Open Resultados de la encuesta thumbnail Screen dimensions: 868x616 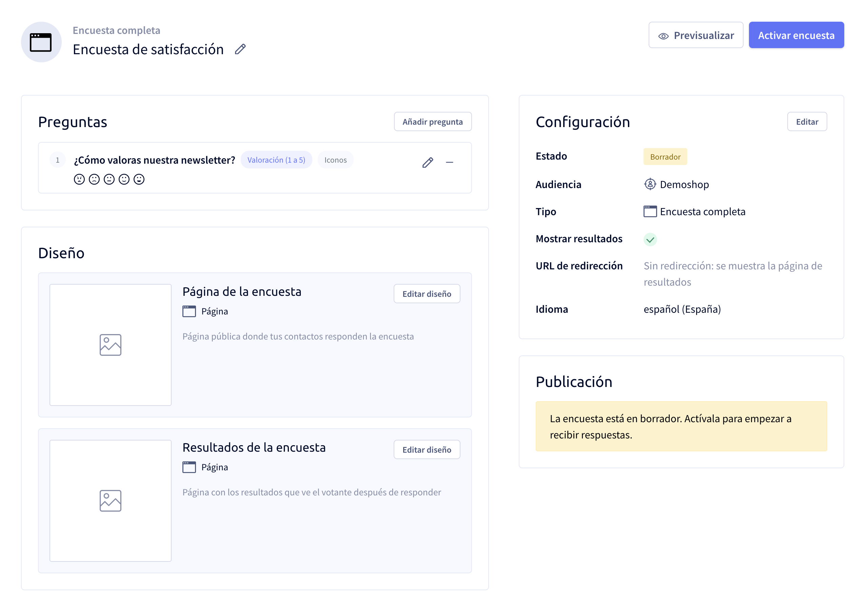(111, 501)
